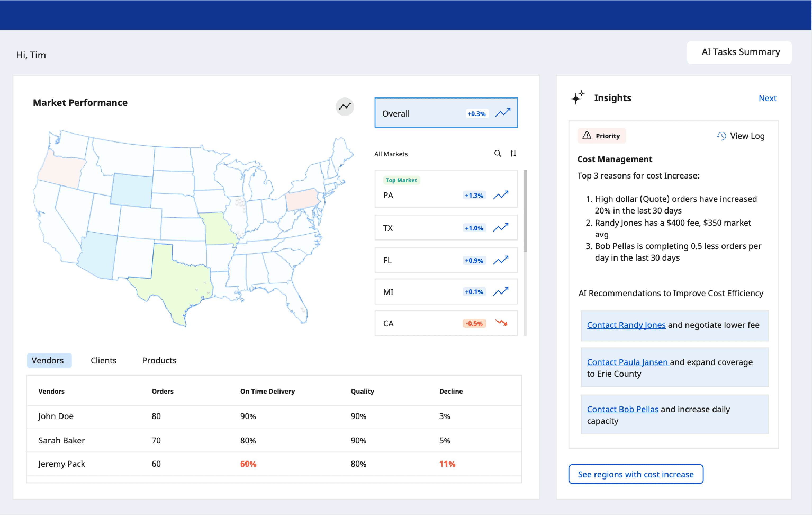Switch to the Products tab
Screen dimensions: 812x515
(159, 361)
